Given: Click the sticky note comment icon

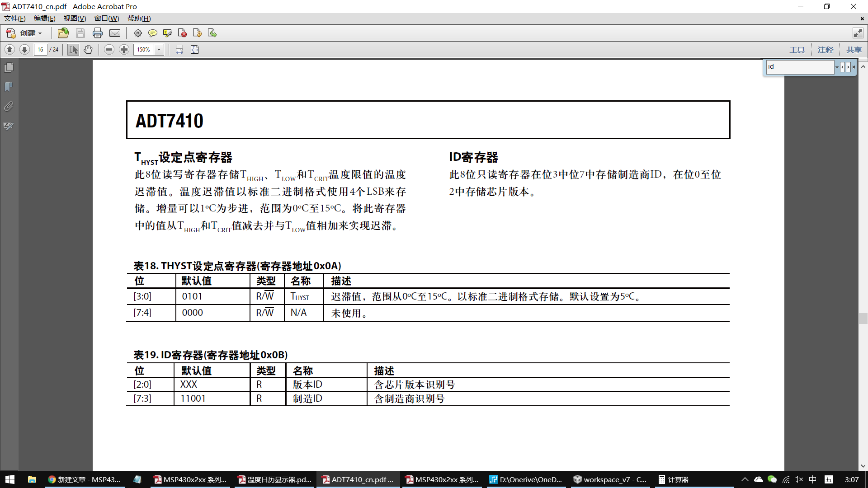Looking at the screenshot, I should [153, 33].
